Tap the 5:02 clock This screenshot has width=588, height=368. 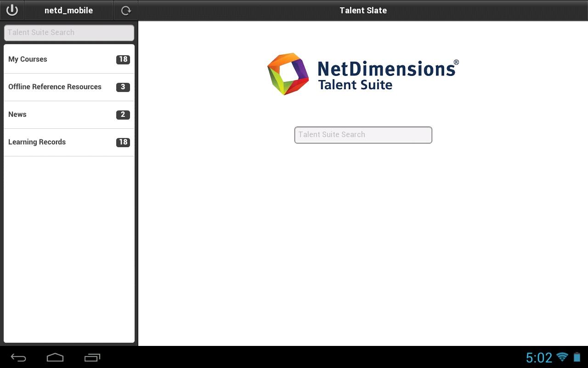(539, 357)
